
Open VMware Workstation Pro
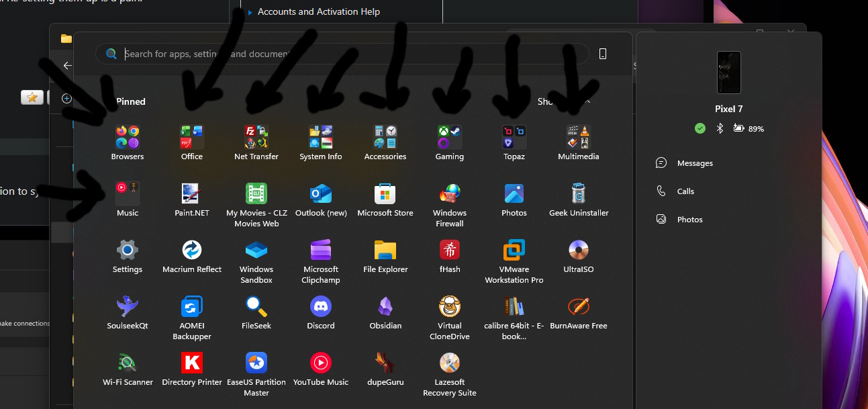click(x=514, y=251)
